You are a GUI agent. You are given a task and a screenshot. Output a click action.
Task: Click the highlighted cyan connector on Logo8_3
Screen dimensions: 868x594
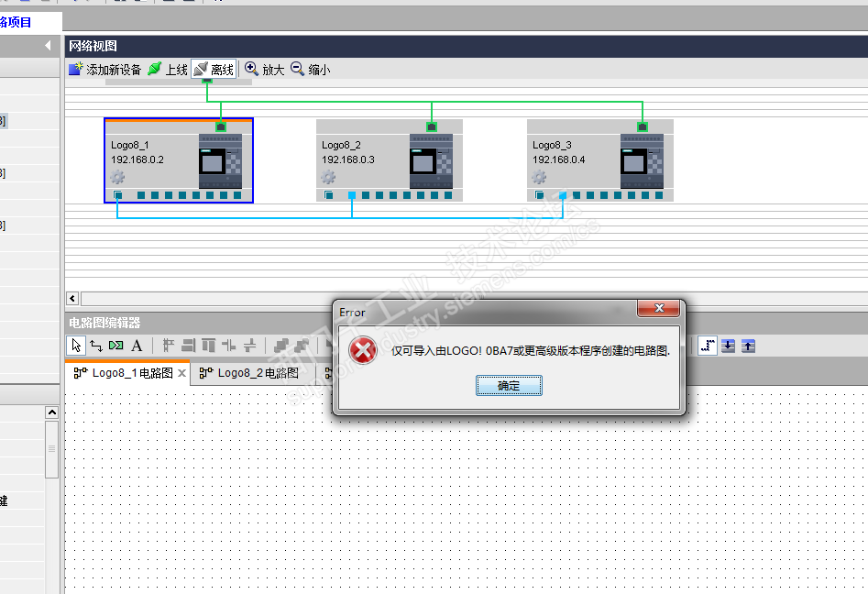click(x=563, y=195)
